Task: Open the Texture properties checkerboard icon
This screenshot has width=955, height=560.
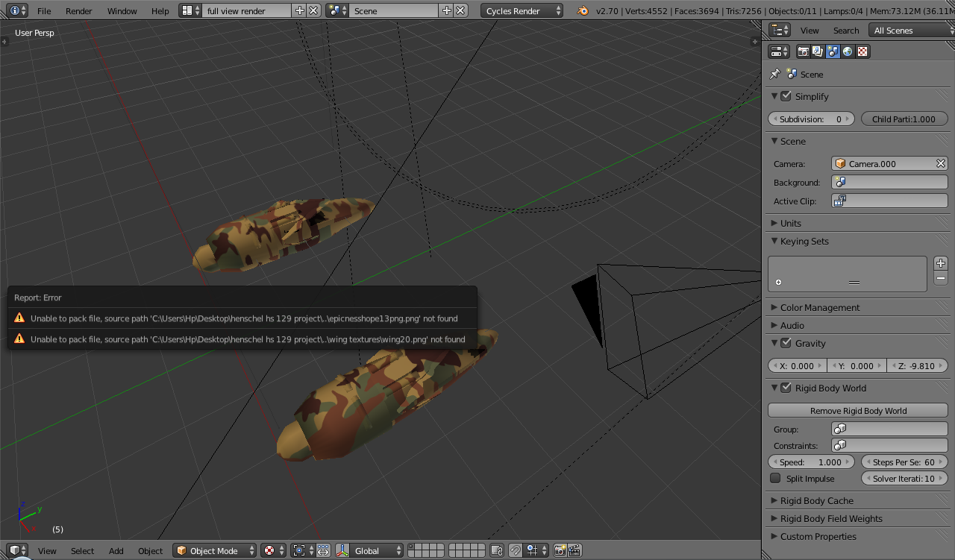Action: click(x=862, y=51)
